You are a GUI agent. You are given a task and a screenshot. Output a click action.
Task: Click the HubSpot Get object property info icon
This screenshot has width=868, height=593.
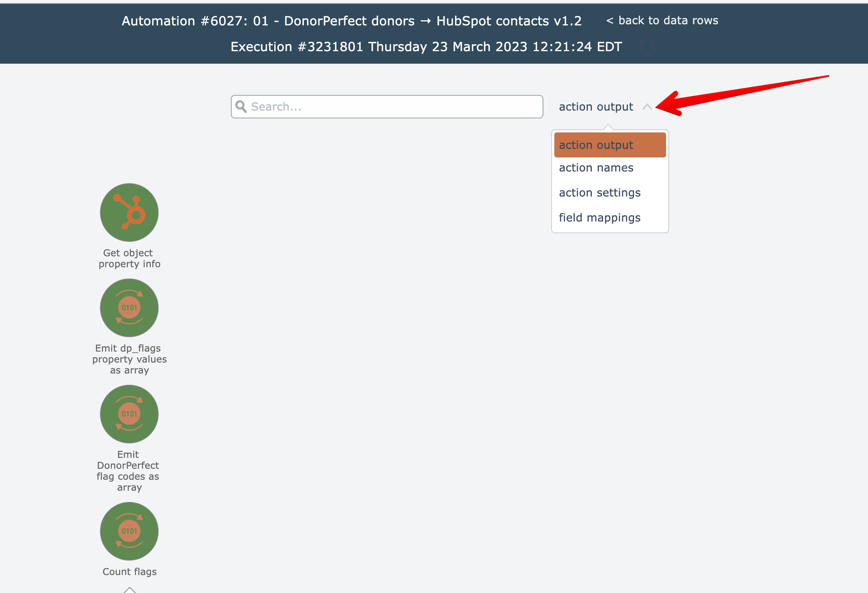tap(129, 213)
